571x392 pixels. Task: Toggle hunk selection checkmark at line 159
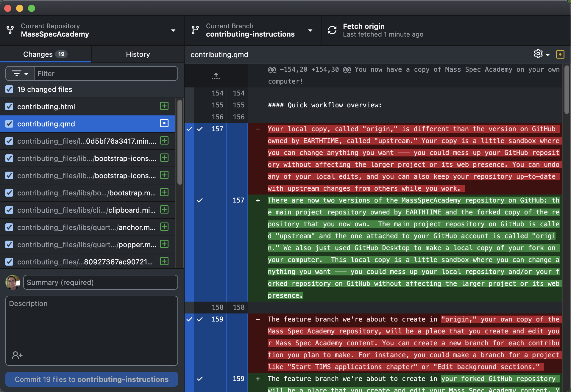[x=189, y=319]
